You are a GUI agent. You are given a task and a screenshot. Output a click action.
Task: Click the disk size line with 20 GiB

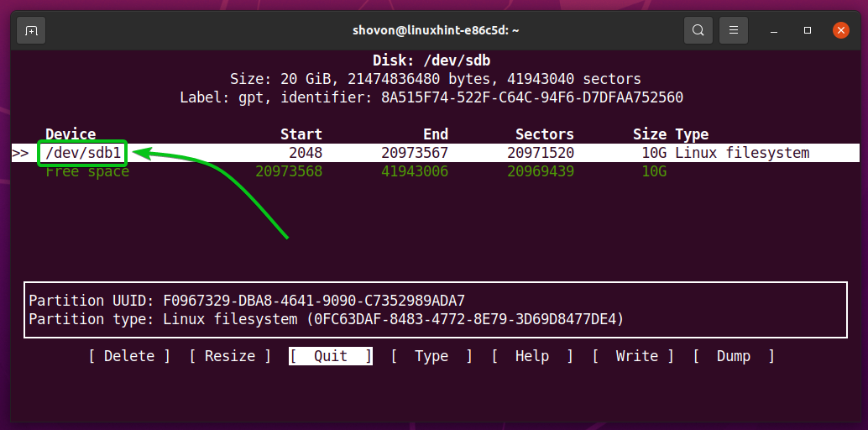coord(436,79)
